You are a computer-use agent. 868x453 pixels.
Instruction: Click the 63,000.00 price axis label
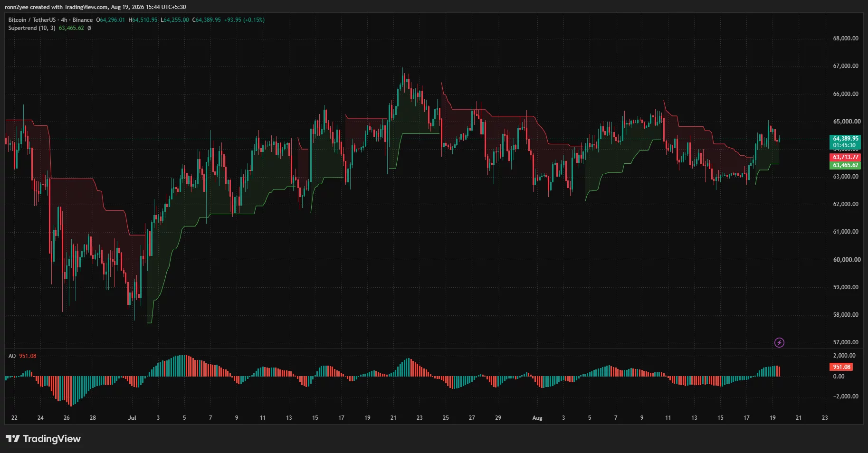point(846,177)
